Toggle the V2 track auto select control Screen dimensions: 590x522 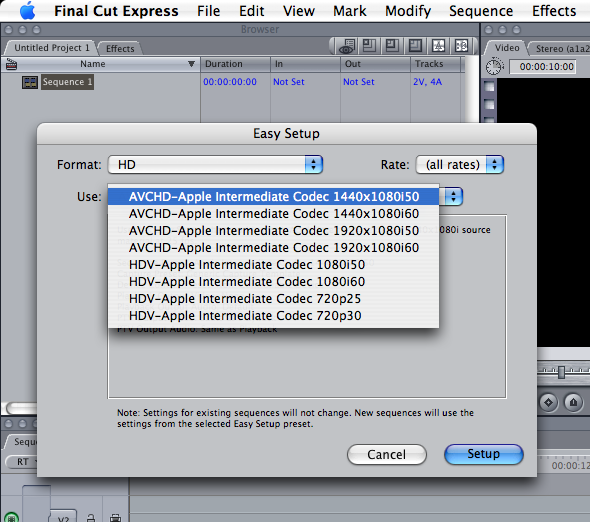[116, 518]
